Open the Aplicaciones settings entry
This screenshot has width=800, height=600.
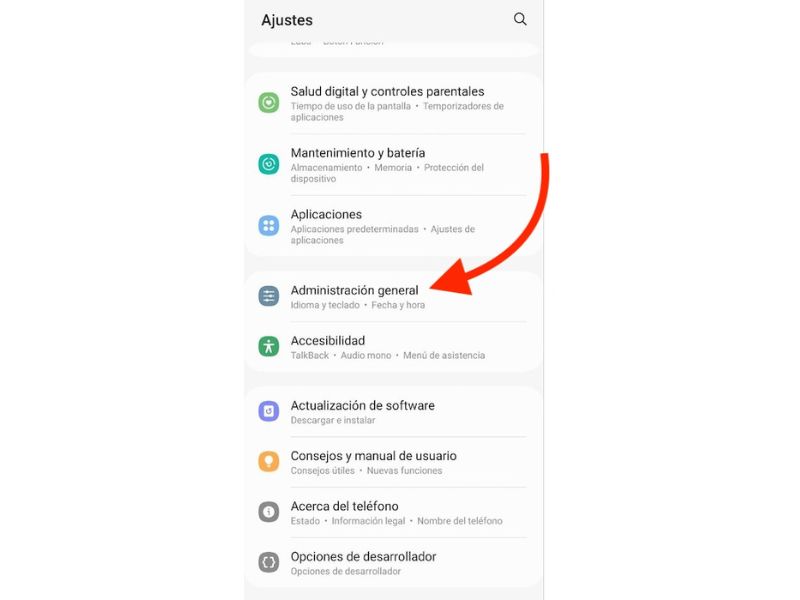pos(393,226)
